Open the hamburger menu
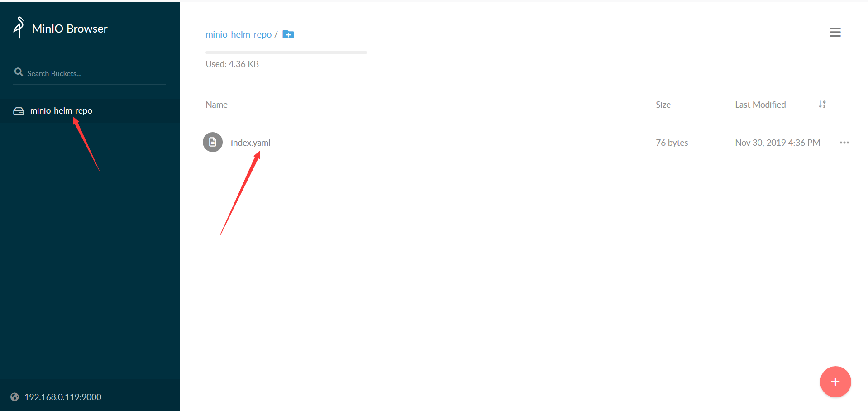 [835, 32]
